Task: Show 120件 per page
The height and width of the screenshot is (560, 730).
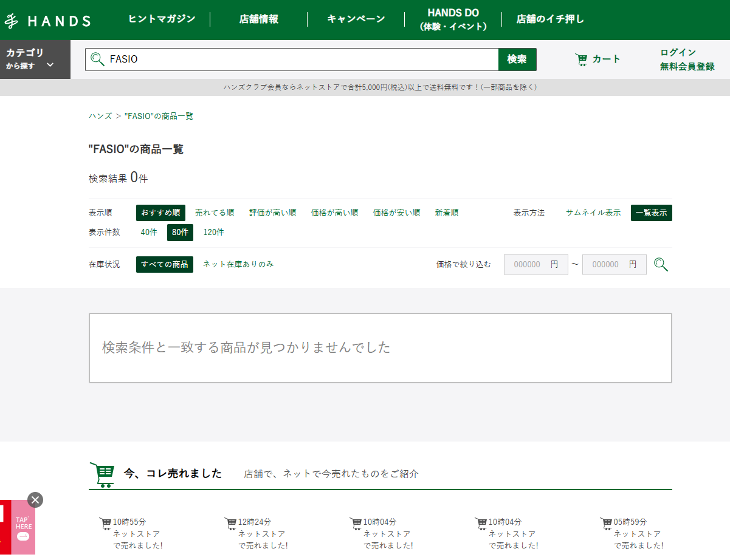Action: [x=214, y=233]
